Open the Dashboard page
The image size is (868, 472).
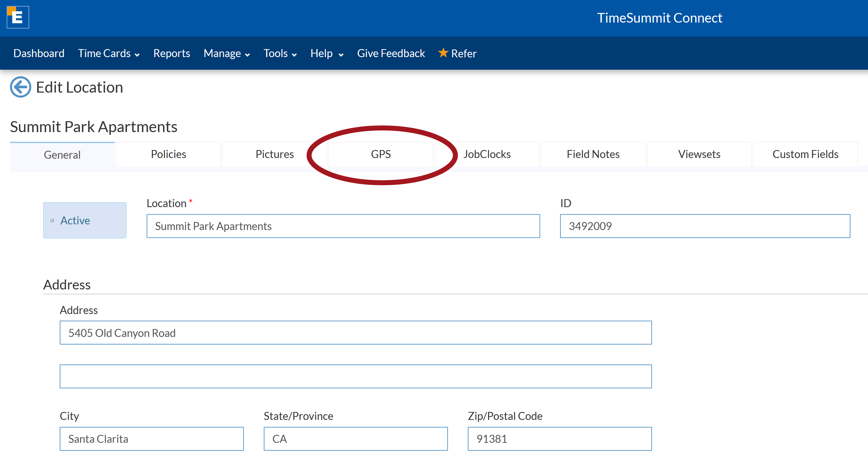coord(39,53)
